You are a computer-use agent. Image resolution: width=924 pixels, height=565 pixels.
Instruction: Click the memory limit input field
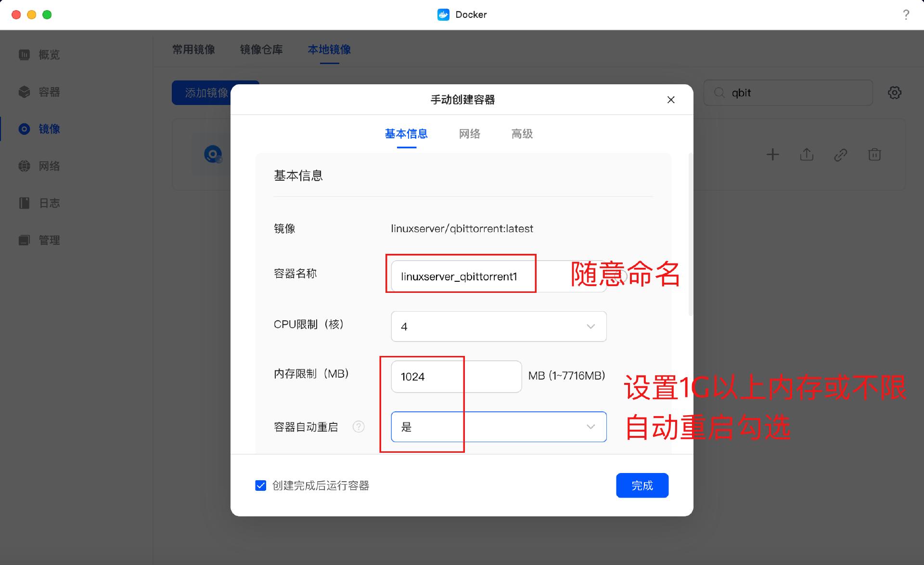[456, 377]
